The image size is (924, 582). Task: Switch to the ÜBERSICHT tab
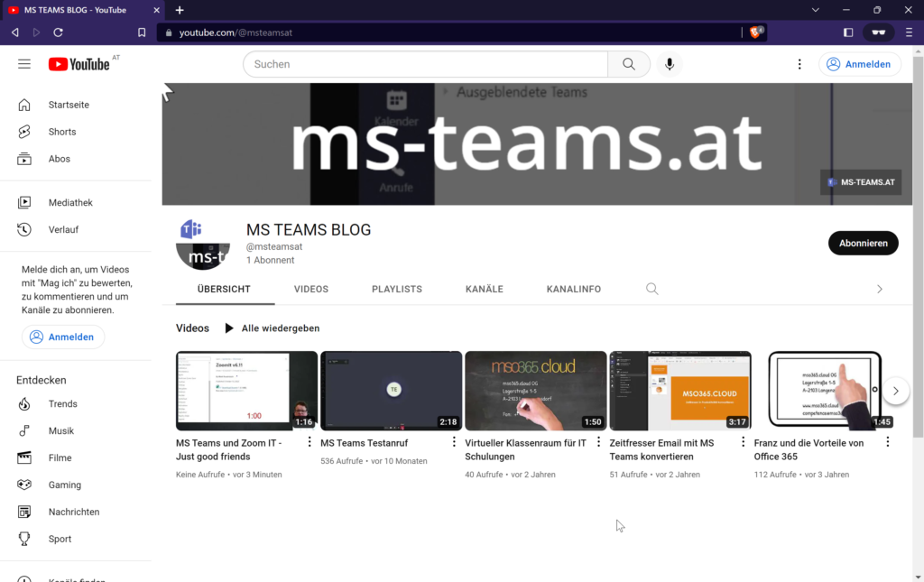[x=224, y=290]
